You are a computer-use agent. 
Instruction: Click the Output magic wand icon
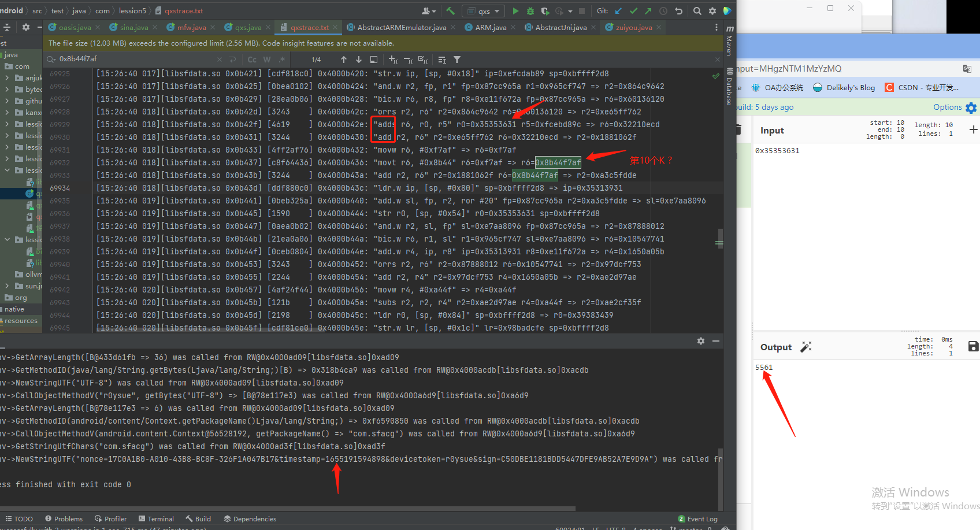coord(805,347)
